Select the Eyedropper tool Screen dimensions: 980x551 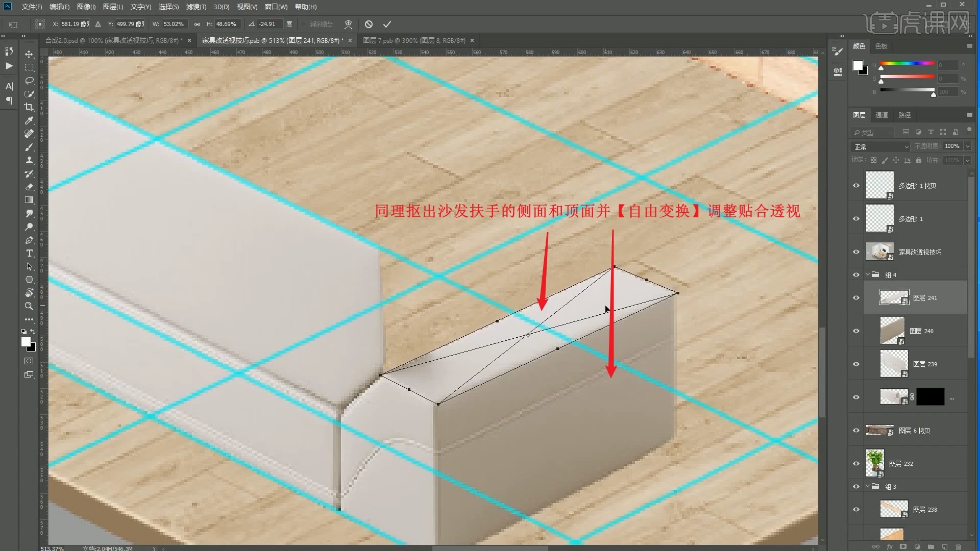point(29,120)
